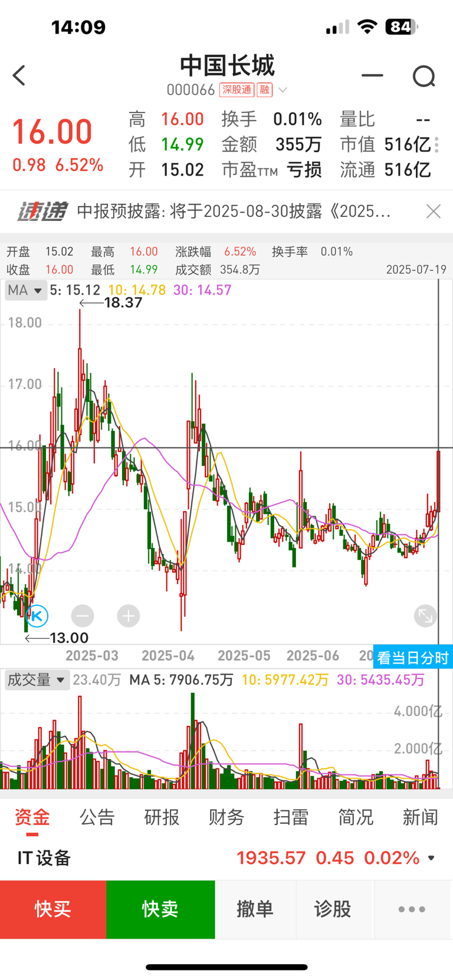
Task: Tap the cellular signal bars icon
Action: point(338,27)
